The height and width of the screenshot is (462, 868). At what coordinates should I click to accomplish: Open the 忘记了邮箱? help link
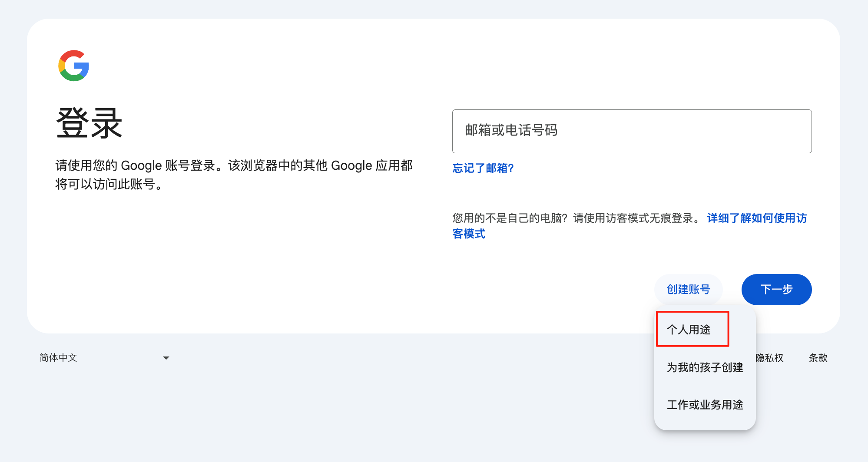pos(483,168)
